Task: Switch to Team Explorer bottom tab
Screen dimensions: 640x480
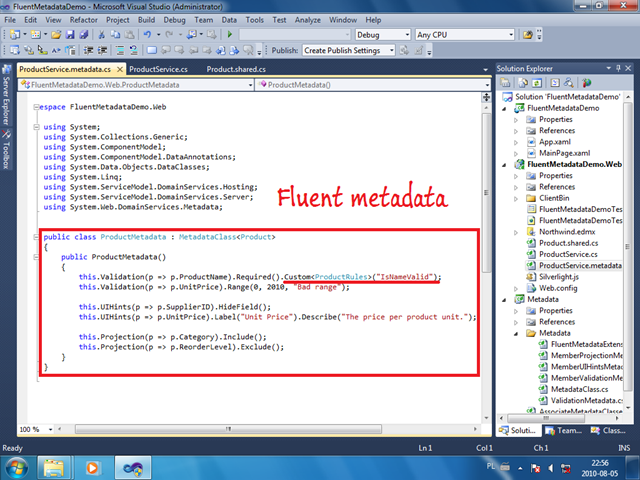Action: tap(565, 431)
